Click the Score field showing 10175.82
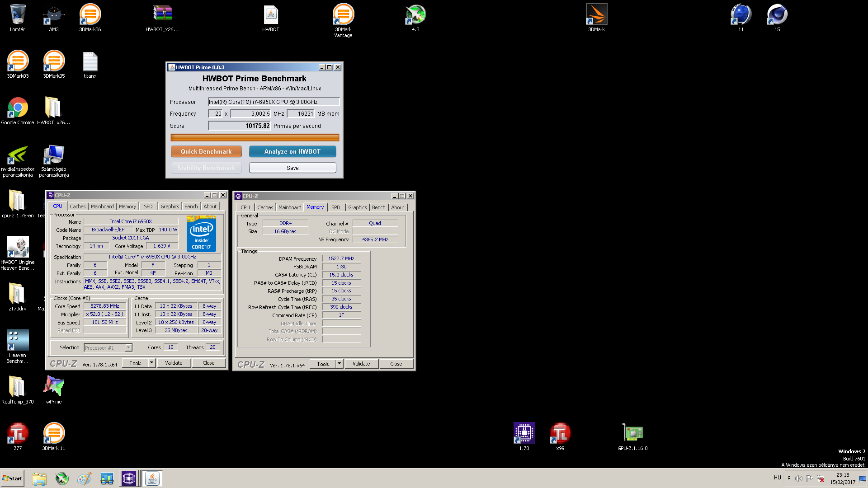This screenshot has height=488, width=868. [x=239, y=126]
